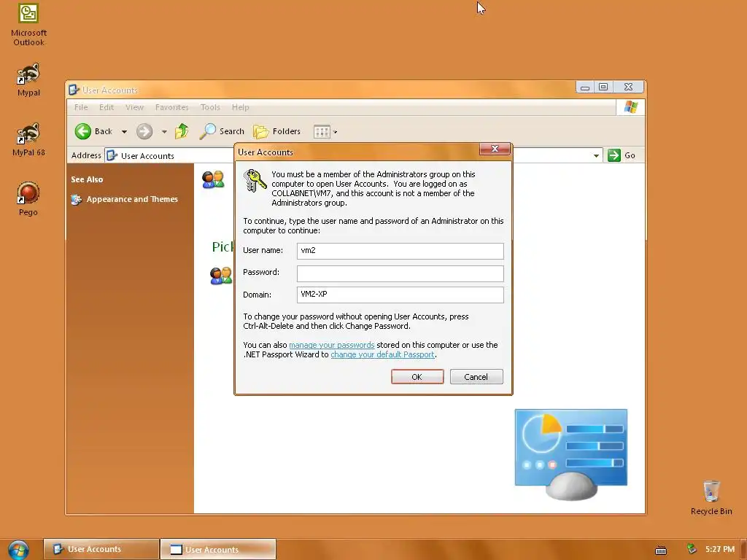Click the User name field containing vm2
747x560 pixels.
point(400,251)
